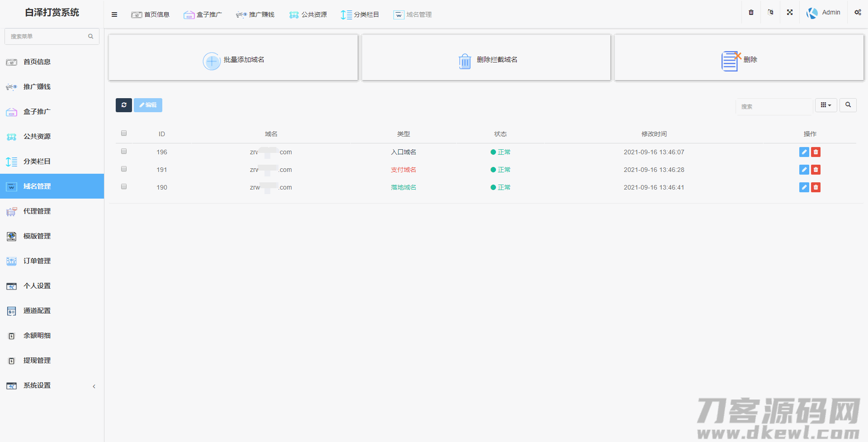
Task: Click the blue edit icon for row 196
Action: pos(804,152)
